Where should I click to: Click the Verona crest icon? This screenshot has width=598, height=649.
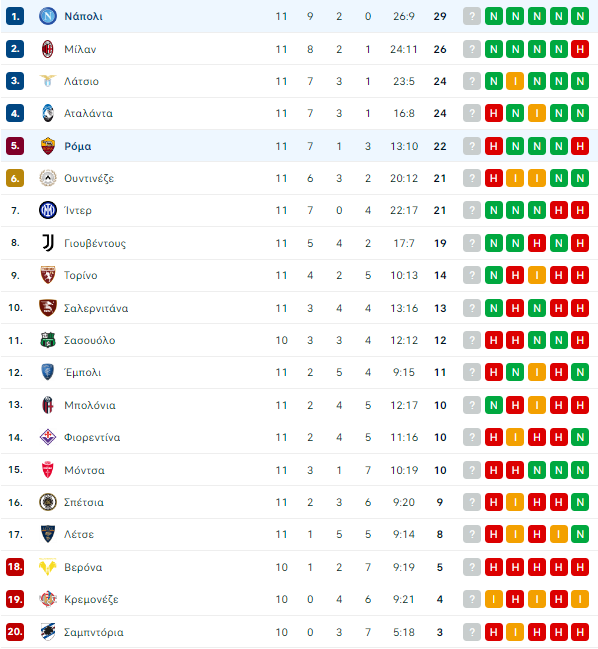48,567
